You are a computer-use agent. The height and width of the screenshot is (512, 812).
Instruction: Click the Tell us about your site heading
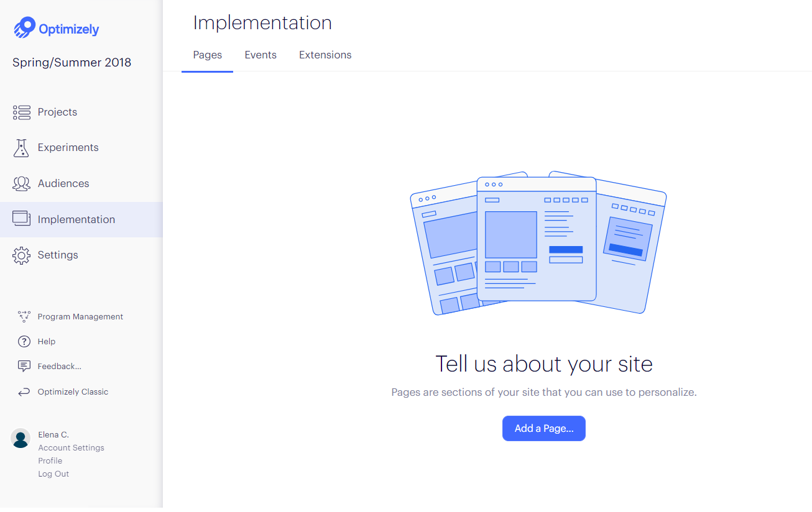[544, 364]
